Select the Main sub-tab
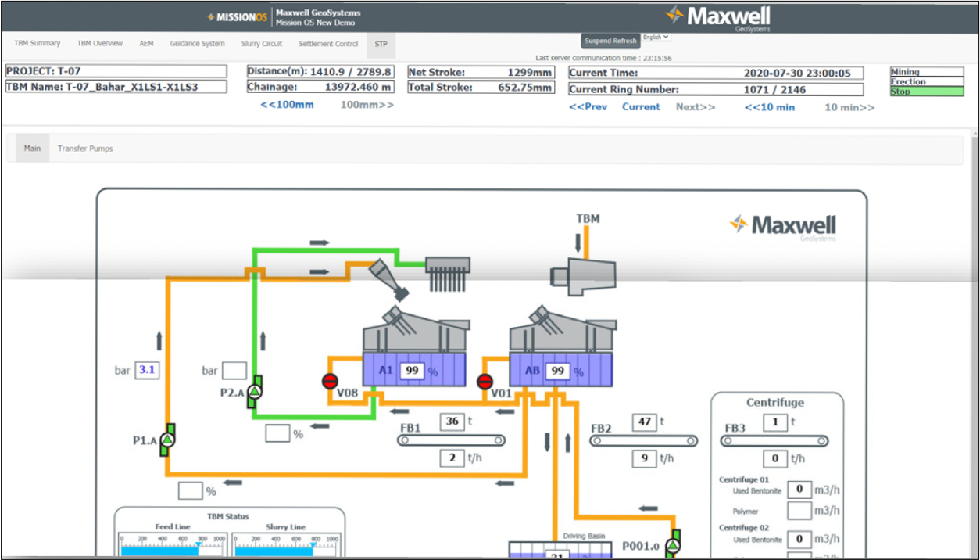Image resolution: width=980 pixels, height=560 pixels. pos(32,148)
